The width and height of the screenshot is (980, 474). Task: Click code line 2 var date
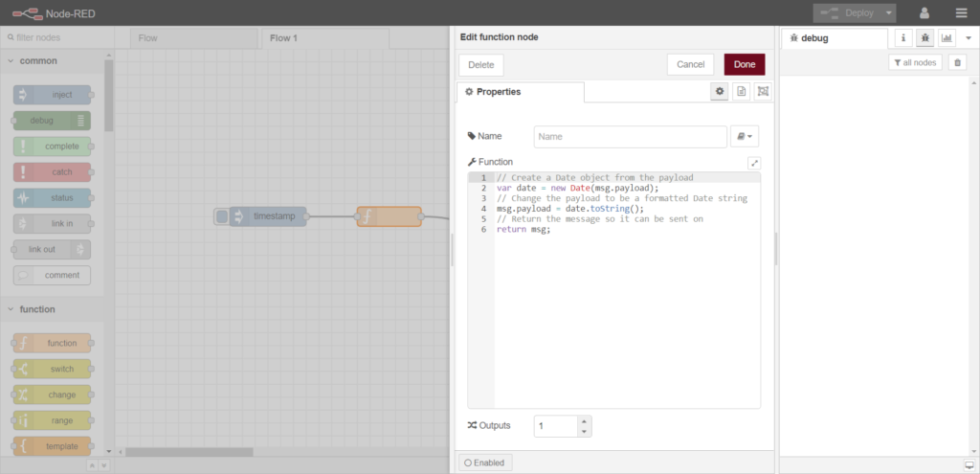point(578,189)
